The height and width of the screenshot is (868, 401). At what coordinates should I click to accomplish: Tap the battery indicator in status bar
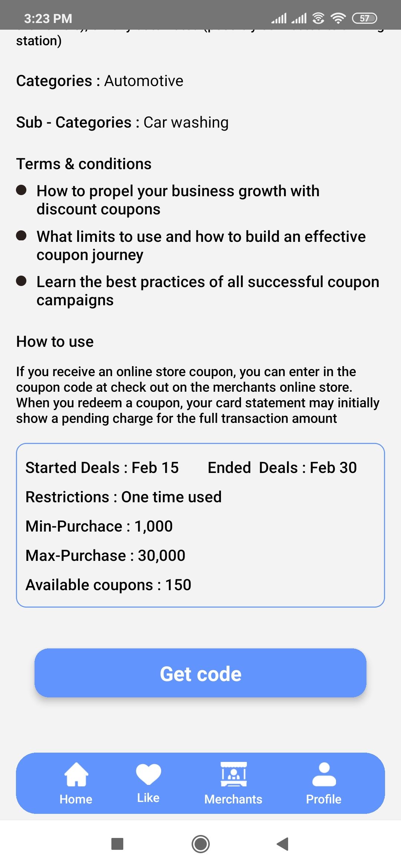364,18
